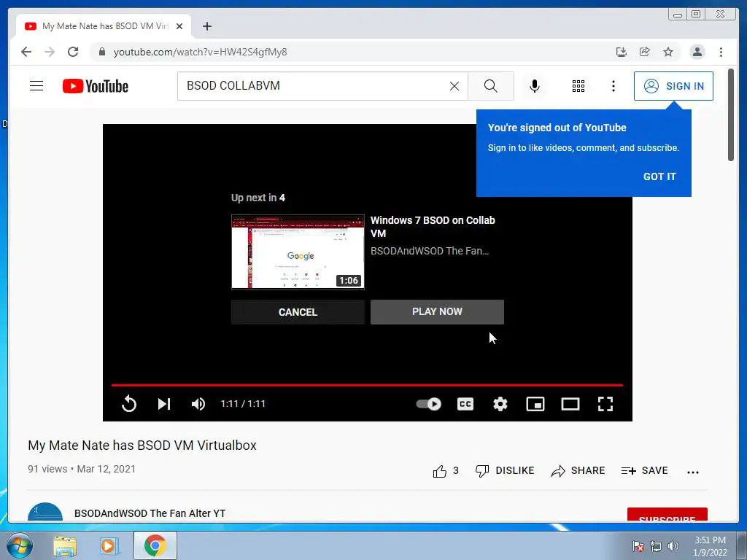Click the SIGN IN button
The image size is (747, 560).
point(673,86)
